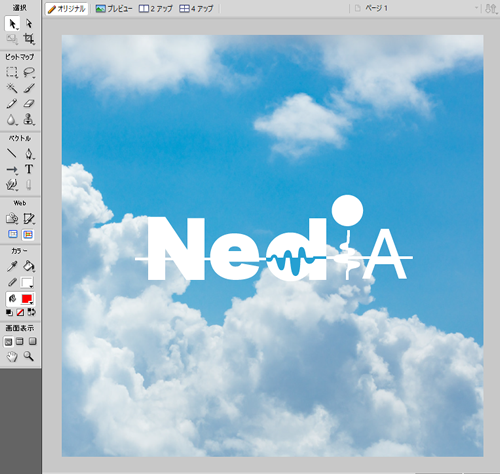Switch to the プレビュー tab
500x474 pixels.
(114, 9)
